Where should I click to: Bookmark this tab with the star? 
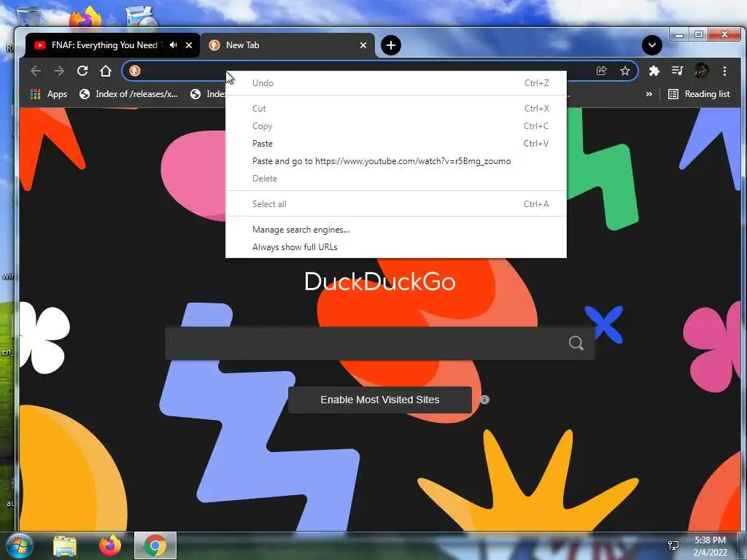pos(625,71)
